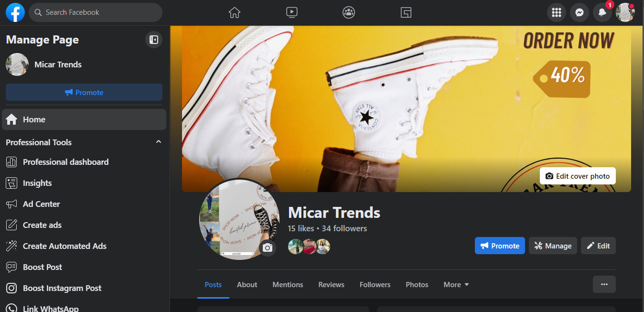
Task: Open Boost Post in the sidebar
Action: click(84, 267)
